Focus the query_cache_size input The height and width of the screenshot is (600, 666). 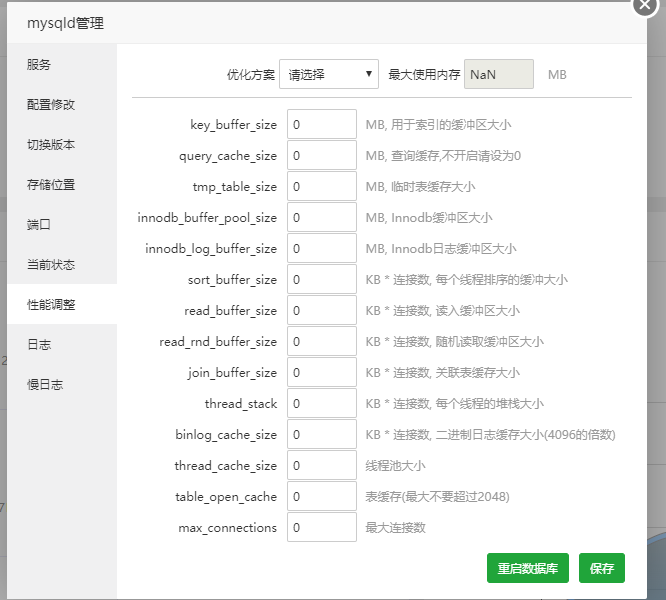322,155
